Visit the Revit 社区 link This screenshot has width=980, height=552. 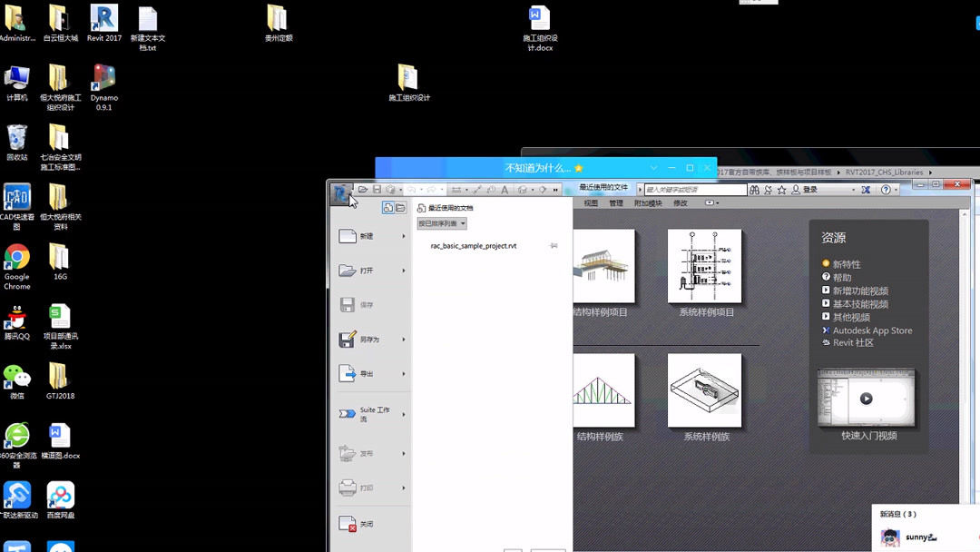pos(857,343)
